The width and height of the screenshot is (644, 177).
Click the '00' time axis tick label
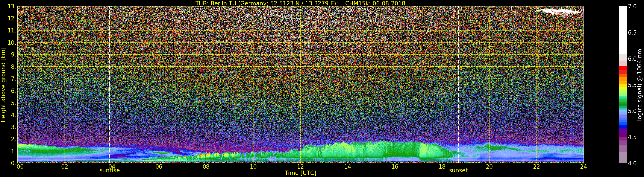click(x=20, y=167)
